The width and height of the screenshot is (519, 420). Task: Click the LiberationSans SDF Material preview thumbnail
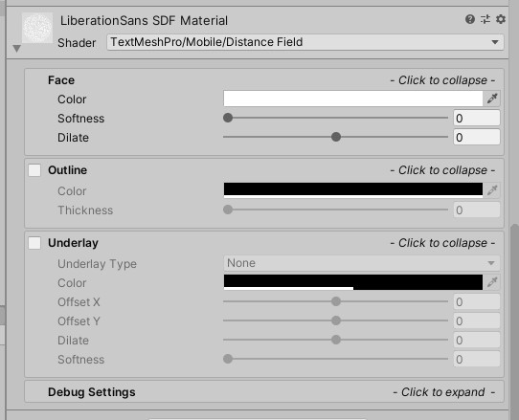click(x=37, y=28)
